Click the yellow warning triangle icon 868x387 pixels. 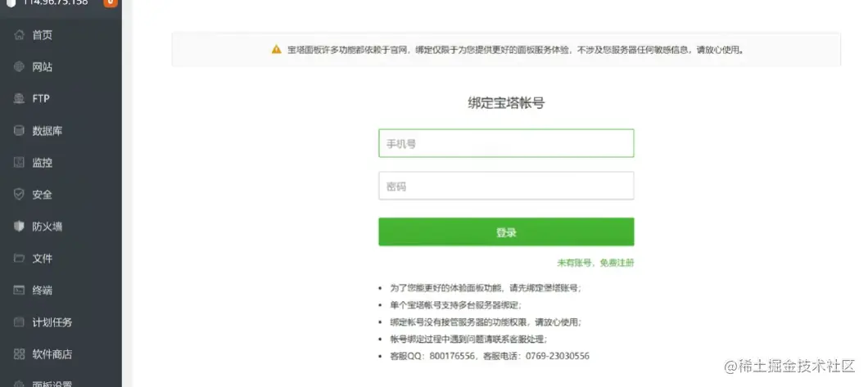click(277, 49)
